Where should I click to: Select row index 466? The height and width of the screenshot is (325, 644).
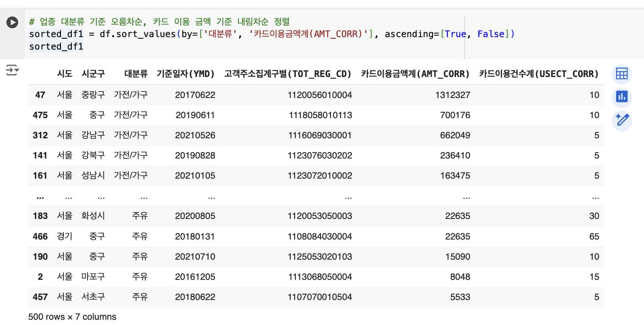(x=40, y=237)
